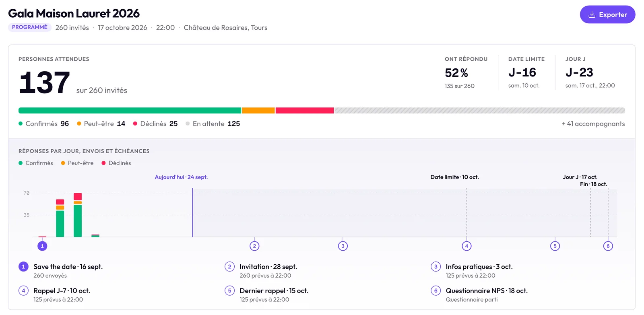This screenshot has width=644, height=315.
Task: Click the number badge beside Questionnaire NPS
Action: tap(436, 290)
